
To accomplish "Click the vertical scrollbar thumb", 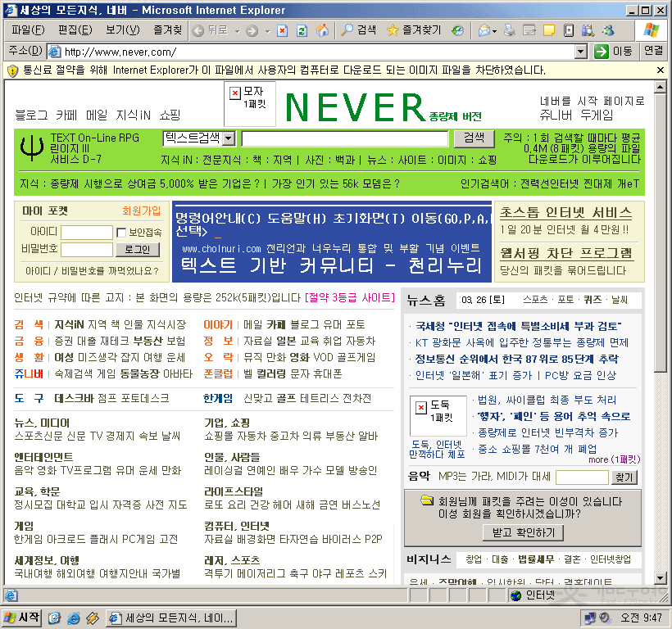I will [660, 233].
